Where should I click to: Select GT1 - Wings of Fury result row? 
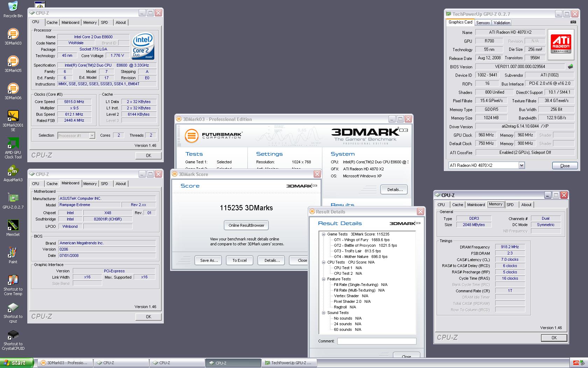(x=362, y=240)
